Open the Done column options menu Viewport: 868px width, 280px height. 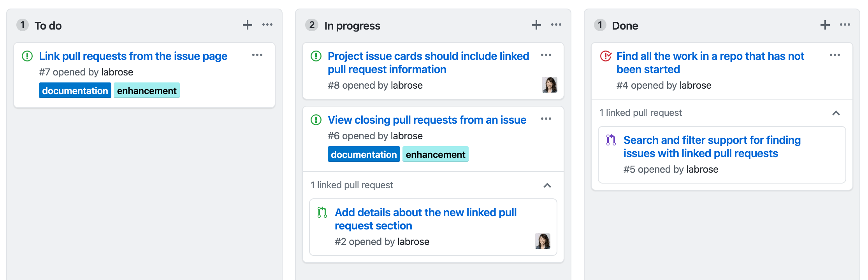click(x=845, y=25)
